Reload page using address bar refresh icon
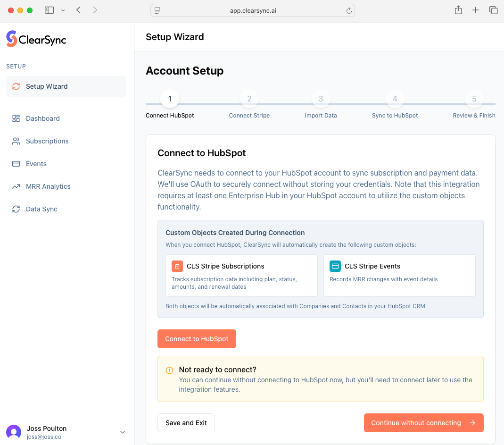504x445 pixels. (x=349, y=10)
